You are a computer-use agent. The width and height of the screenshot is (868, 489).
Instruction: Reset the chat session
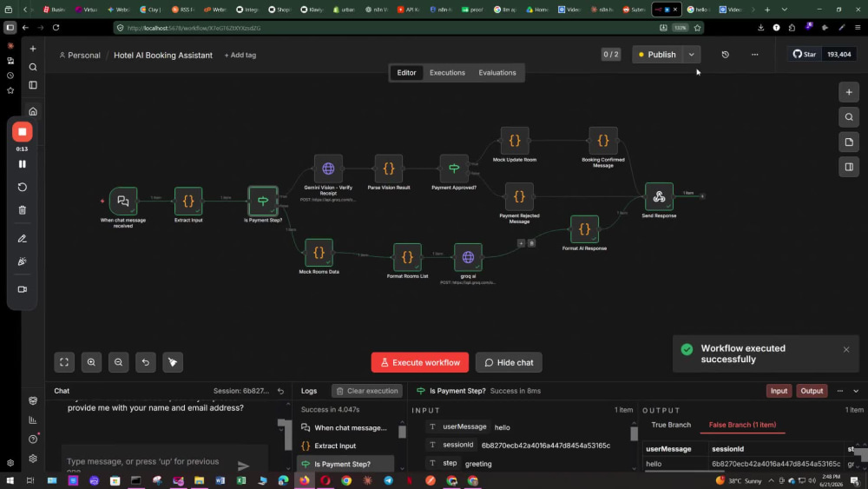[x=280, y=391]
